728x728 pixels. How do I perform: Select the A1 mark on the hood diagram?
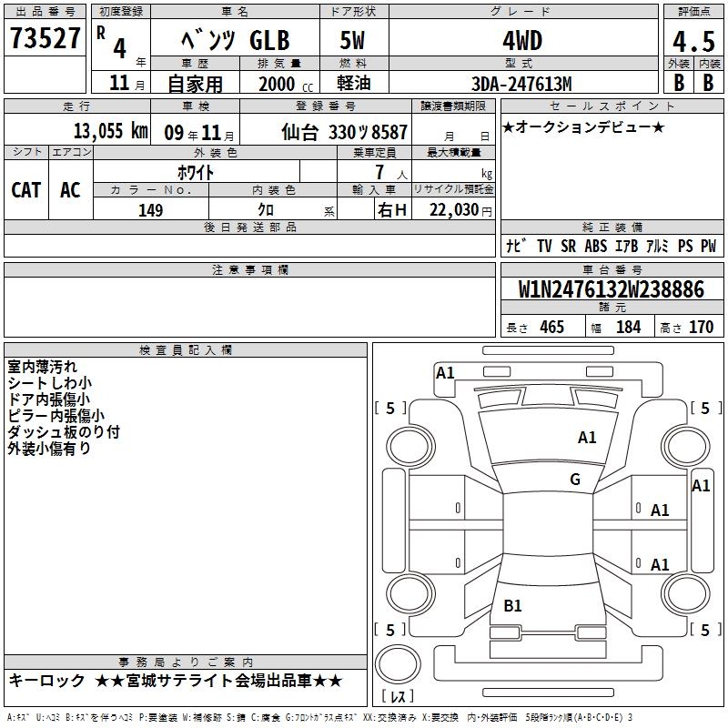pos(587,438)
